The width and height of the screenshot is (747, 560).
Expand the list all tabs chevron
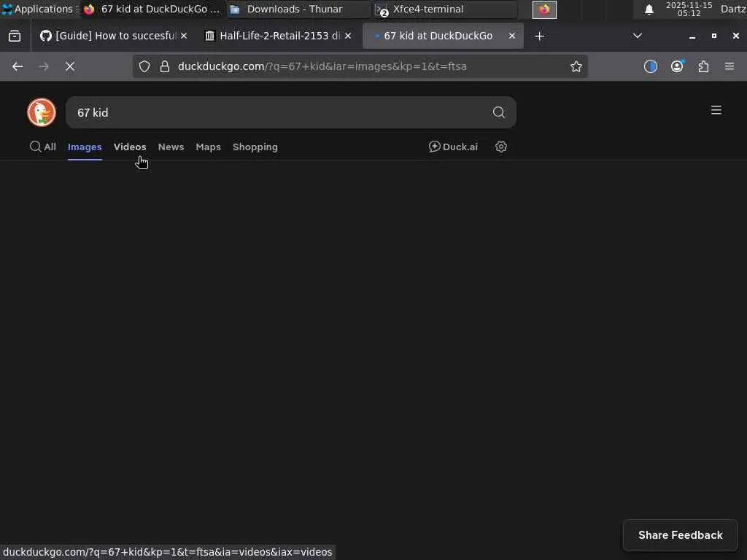pos(637,36)
